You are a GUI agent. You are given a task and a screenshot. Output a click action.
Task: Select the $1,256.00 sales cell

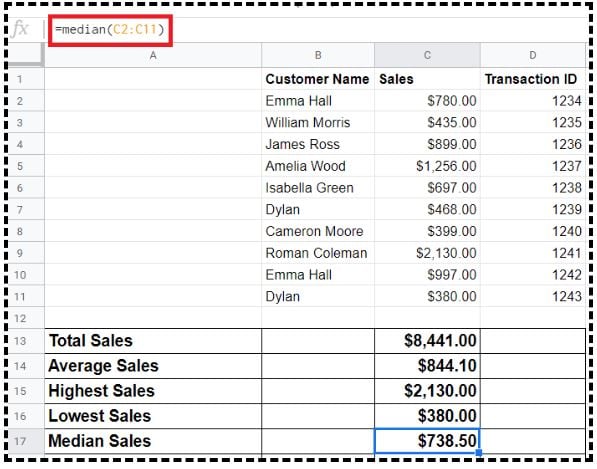[x=427, y=166]
